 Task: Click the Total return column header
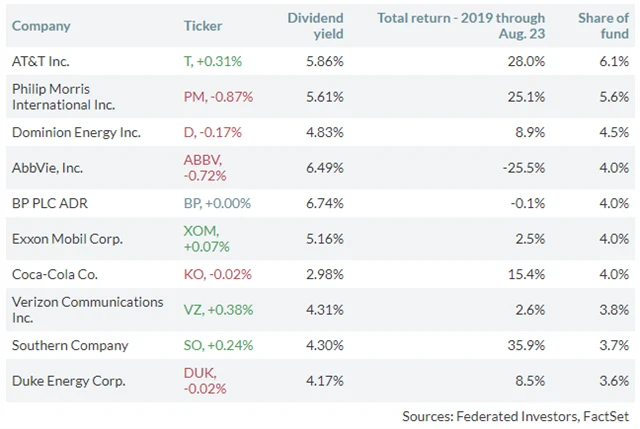(461, 25)
